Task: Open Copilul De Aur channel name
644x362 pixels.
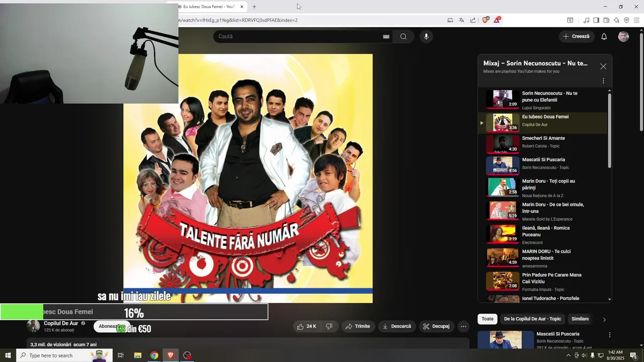Action: [61, 323]
